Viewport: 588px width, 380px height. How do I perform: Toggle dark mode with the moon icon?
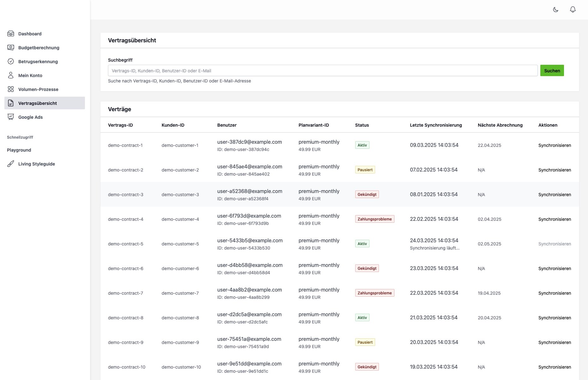[x=556, y=9]
